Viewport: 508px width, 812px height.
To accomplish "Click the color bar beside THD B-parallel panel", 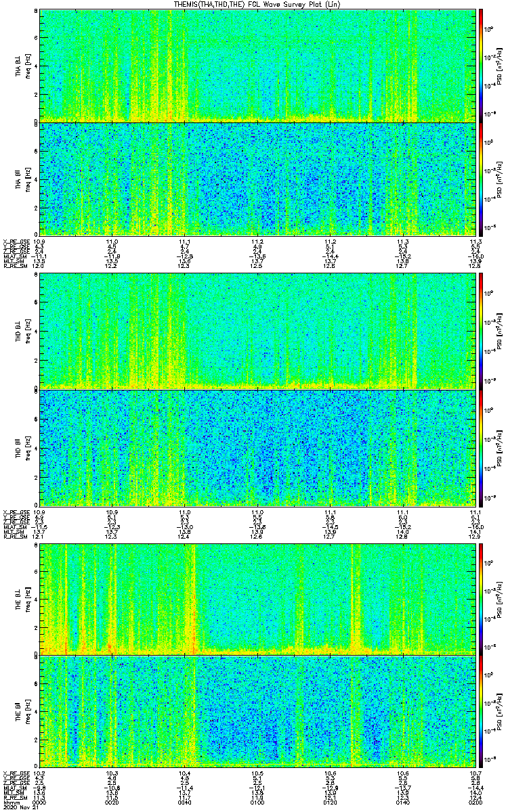I will [x=481, y=447].
